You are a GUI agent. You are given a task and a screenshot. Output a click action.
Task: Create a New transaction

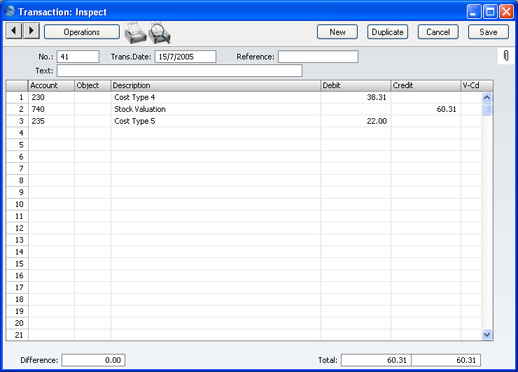click(337, 32)
